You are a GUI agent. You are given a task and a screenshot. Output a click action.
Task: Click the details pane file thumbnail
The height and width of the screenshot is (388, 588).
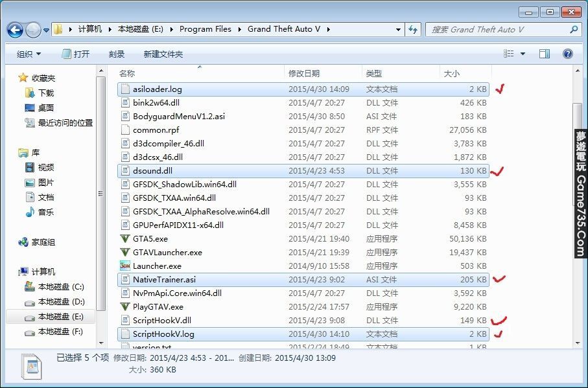coord(32,366)
